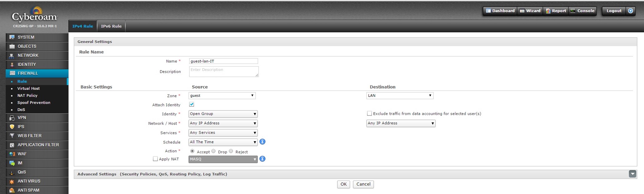This screenshot has height=194, width=644.
Task: Open the Console
Action: click(x=582, y=11)
